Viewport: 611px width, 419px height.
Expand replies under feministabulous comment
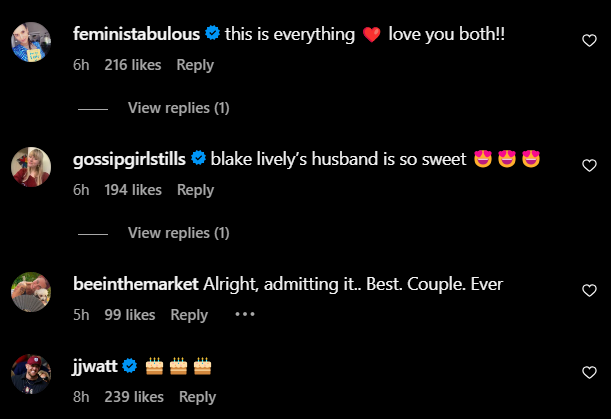point(179,108)
